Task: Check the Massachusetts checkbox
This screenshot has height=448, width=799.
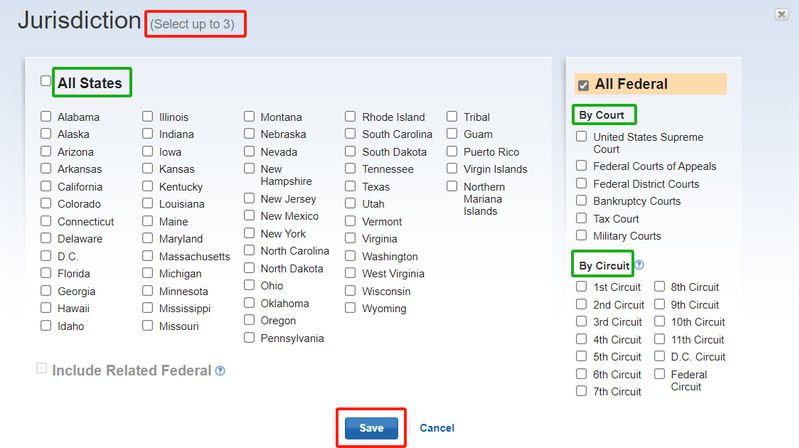Action: pos(148,257)
